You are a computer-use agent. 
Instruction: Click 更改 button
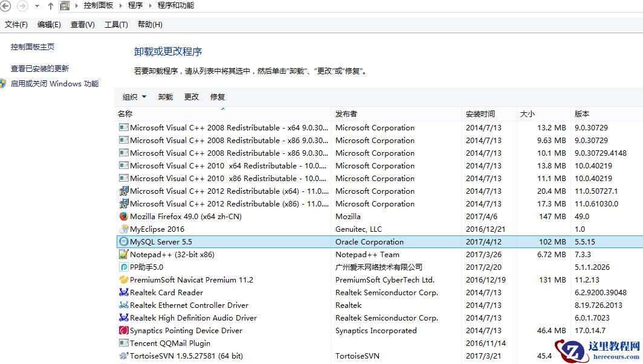(x=192, y=97)
